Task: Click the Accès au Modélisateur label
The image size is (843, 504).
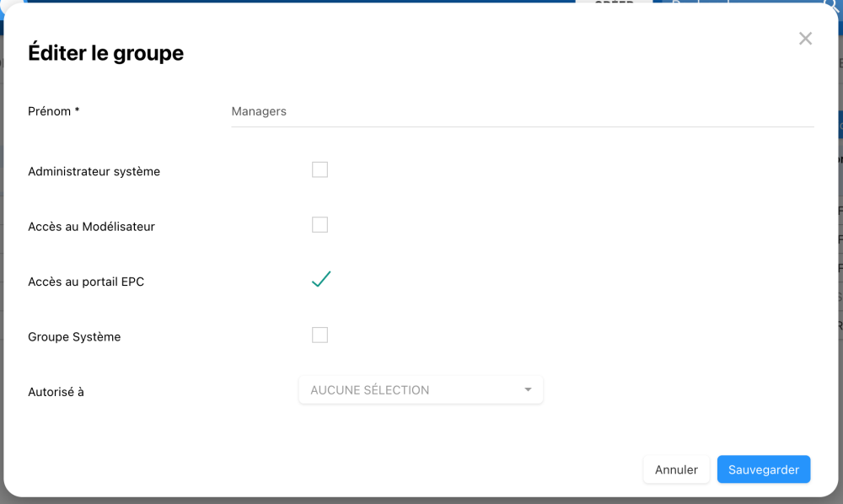Action: (91, 227)
